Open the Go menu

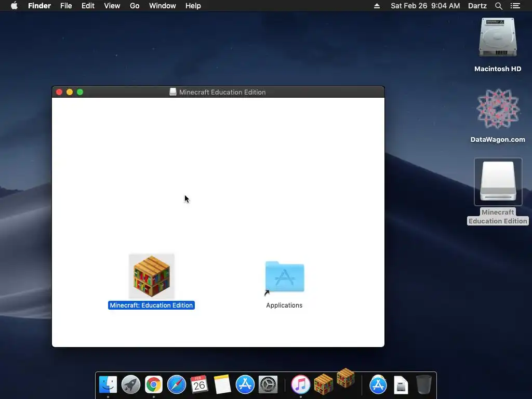135,6
